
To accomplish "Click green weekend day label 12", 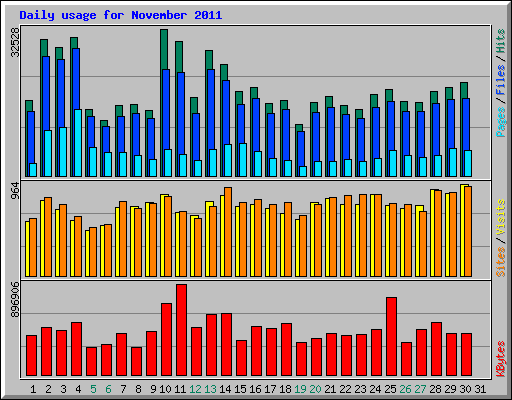I will (195, 389).
